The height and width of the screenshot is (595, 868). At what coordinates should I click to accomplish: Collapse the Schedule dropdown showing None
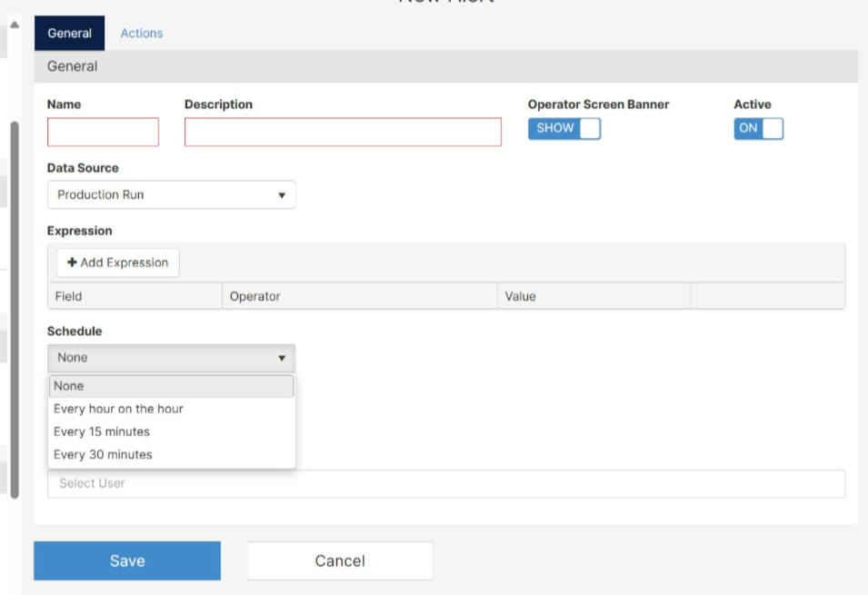[x=171, y=358]
